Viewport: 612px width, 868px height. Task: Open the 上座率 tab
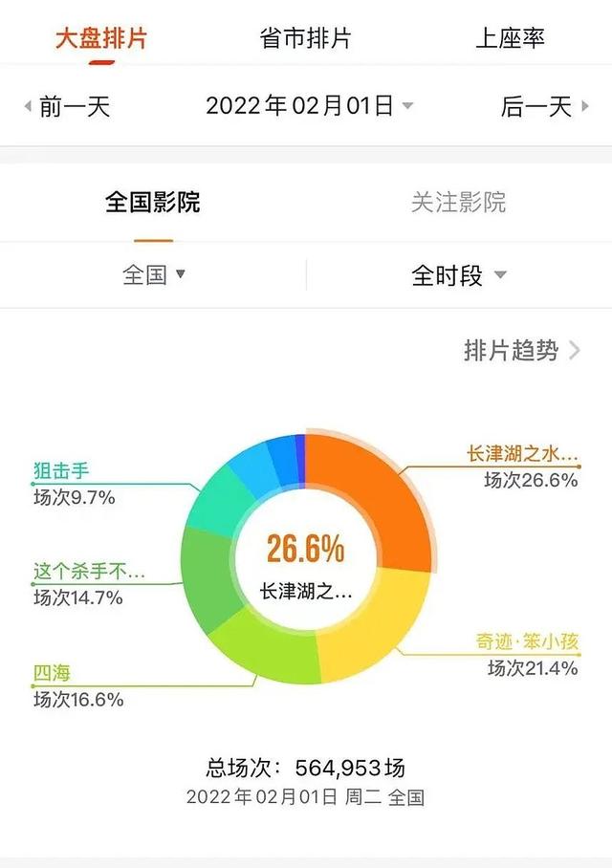[x=511, y=39]
